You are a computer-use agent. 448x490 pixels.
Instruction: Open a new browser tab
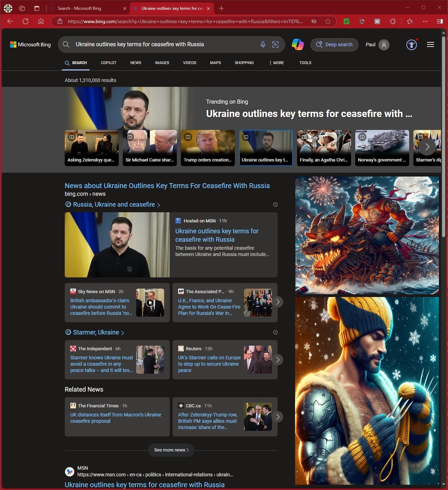tap(221, 8)
